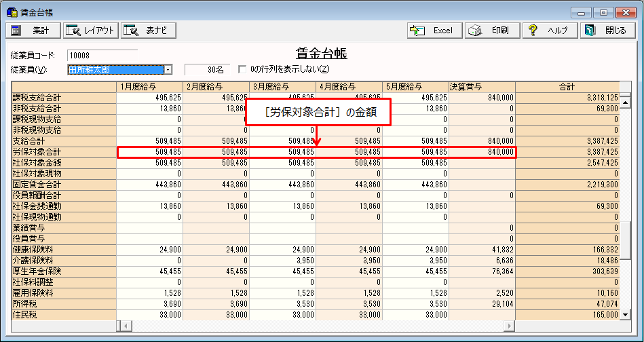Click the 賃金台帳 title bar app icon
Image resolution: width=644 pixels, height=342 pixels.
[12, 12]
